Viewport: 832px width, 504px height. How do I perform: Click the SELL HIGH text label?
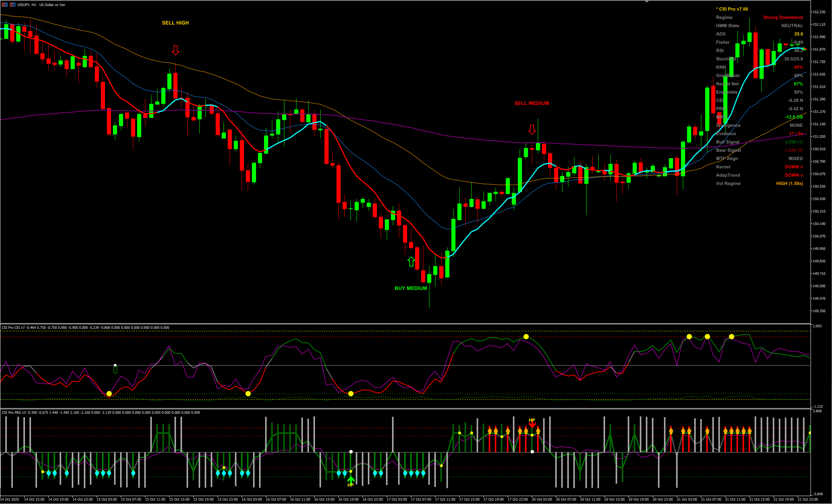(175, 23)
